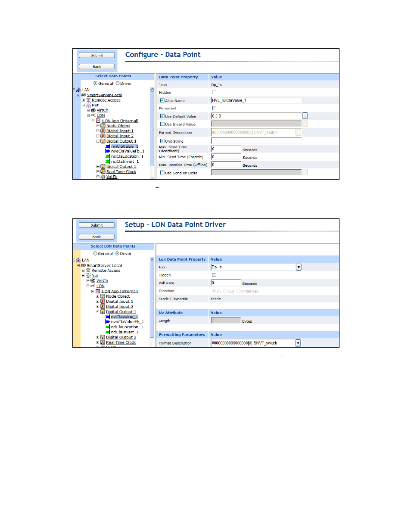The width and height of the screenshot is (411, 532).
Task: Click the Node Object icon in Configure Data Point tree
Action: tap(103, 126)
